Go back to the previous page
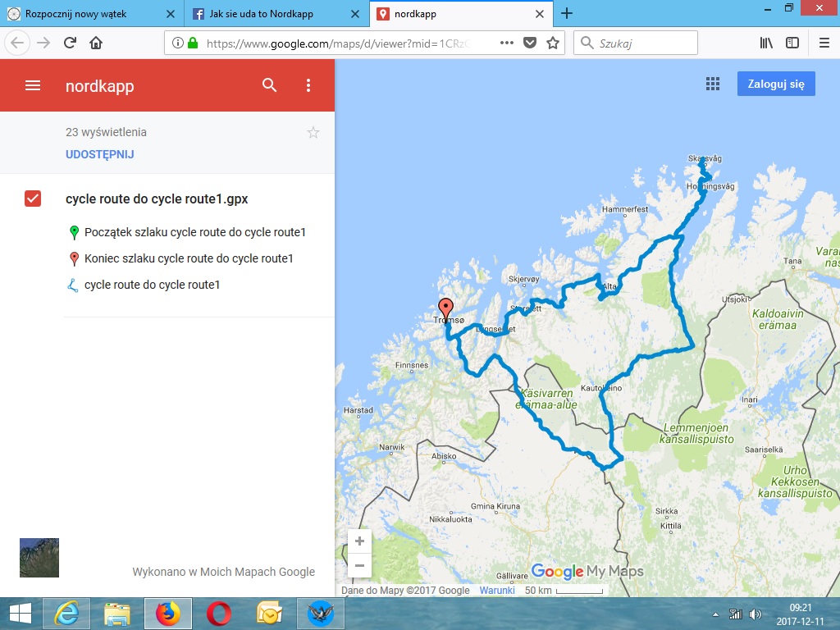The image size is (840, 630). pyautogui.click(x=17, y=43)
